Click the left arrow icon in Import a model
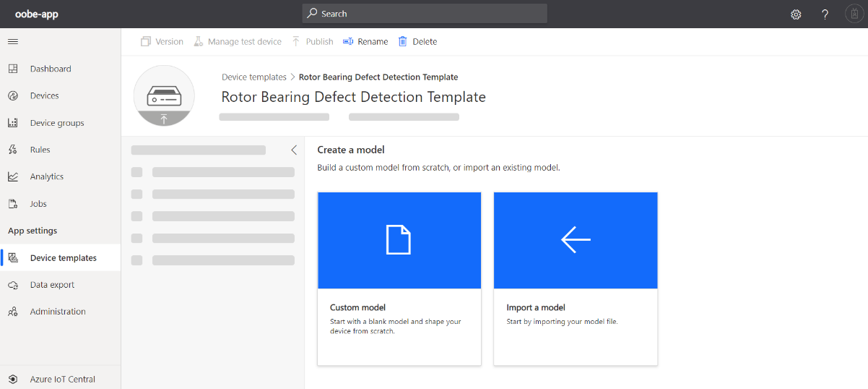 coord(576,239)
